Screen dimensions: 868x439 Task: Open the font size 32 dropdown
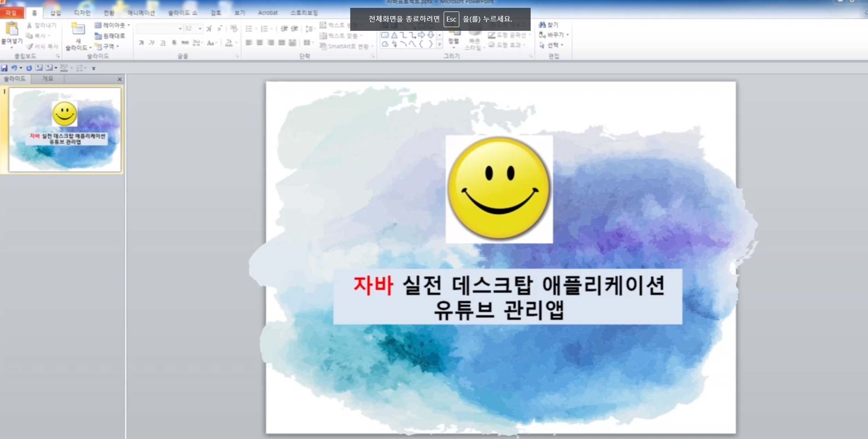tap(193, 29)
